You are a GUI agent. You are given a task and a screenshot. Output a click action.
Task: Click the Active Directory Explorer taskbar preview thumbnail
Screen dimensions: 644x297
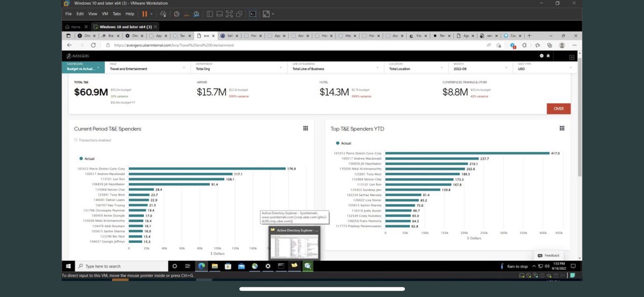point(294,244)
